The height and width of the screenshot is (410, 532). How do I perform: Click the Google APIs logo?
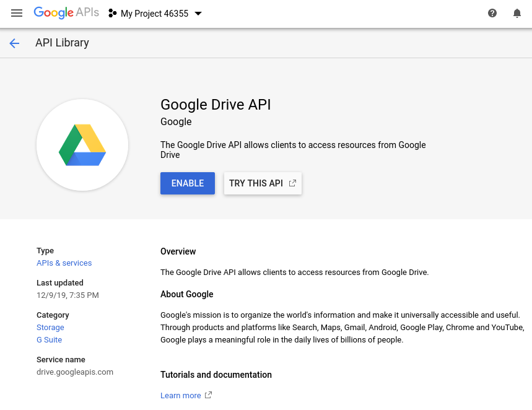click(66, 12)
